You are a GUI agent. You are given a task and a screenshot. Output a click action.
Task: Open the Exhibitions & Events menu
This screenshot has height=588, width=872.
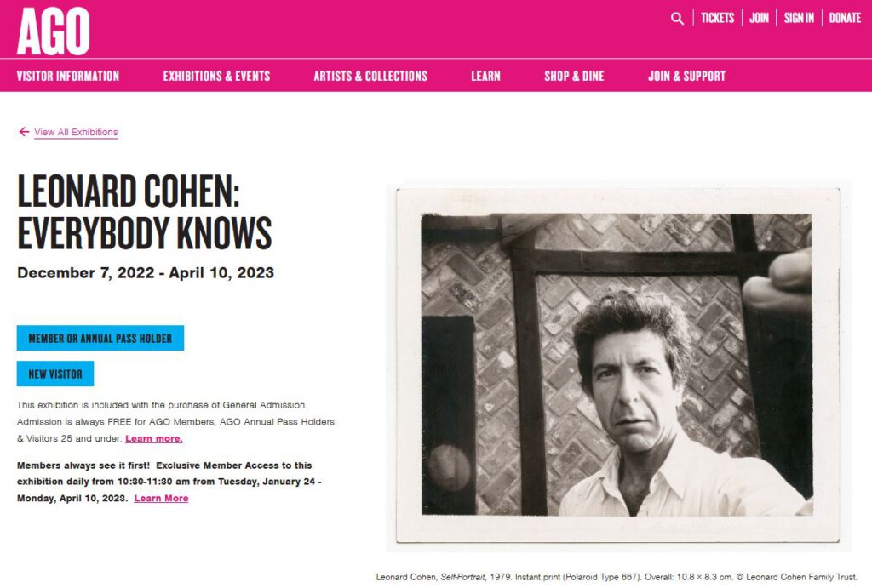216,76
